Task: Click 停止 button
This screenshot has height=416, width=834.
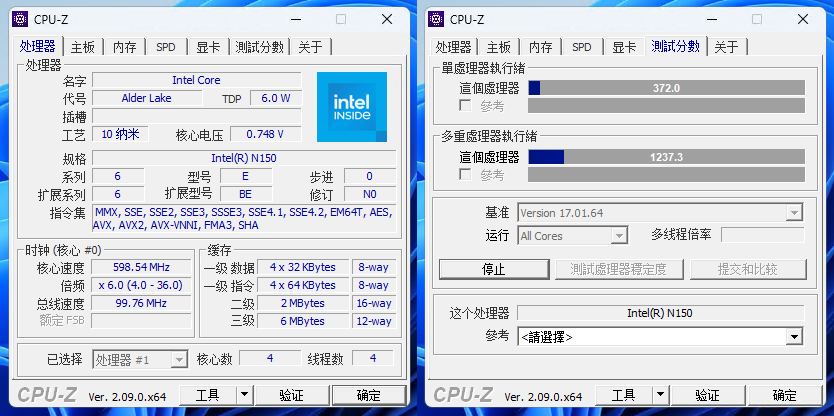Action: click(494, 269)
